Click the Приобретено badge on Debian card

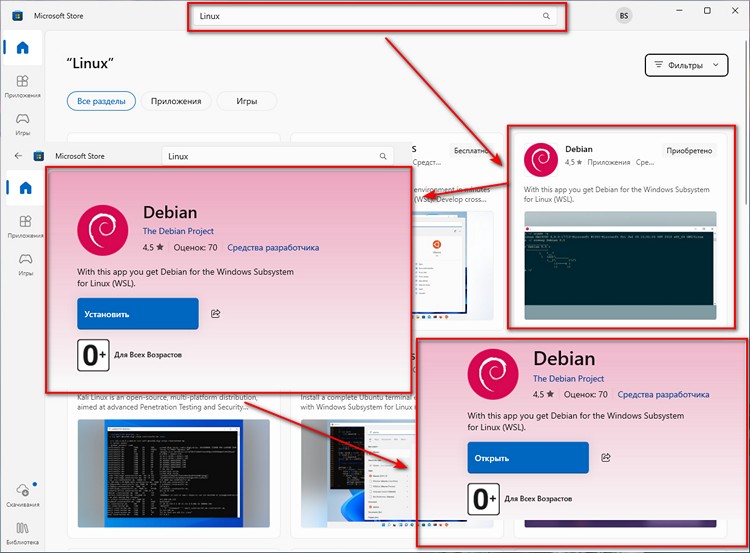click(689, 150)
